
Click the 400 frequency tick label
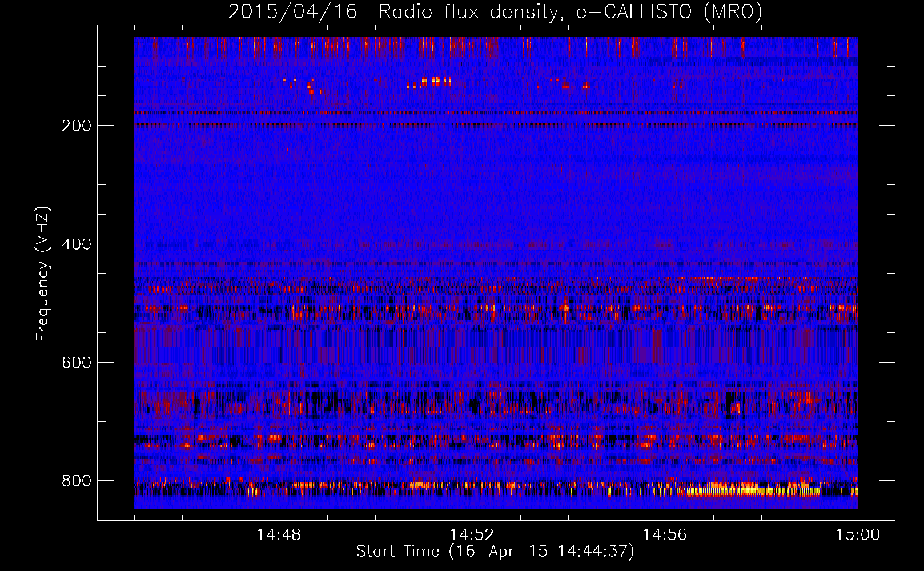[x=77, y=244]
